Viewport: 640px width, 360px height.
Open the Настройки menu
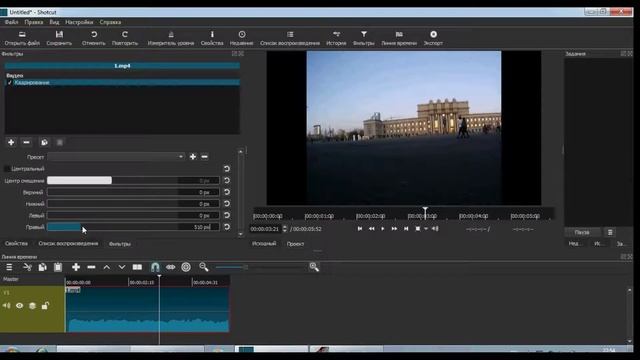tap(79, 22)
